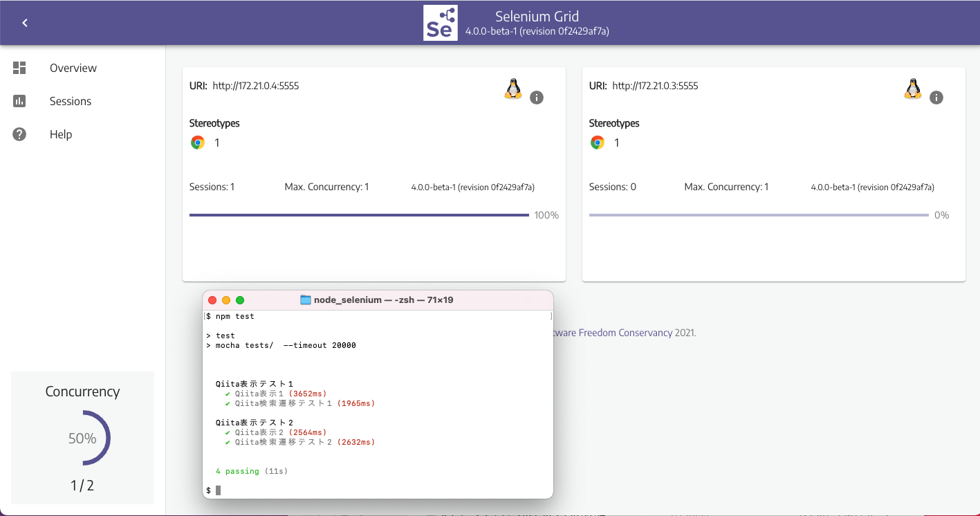980x516 pixels.
Task: Click the Linux penguin icon on first node
Action: click(512, 89)
